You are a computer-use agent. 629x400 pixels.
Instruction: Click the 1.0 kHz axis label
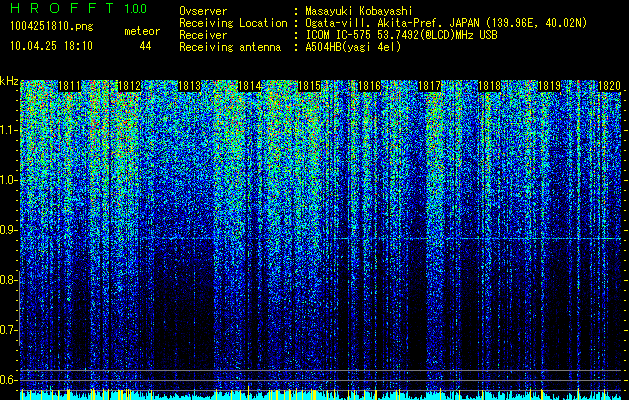tap(9, 181)
